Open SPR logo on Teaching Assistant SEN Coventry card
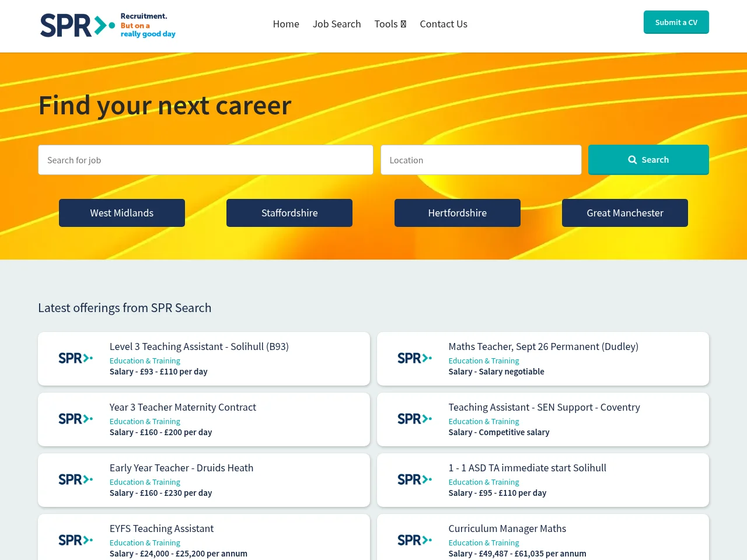747x560 pixels. click(415, 419)
